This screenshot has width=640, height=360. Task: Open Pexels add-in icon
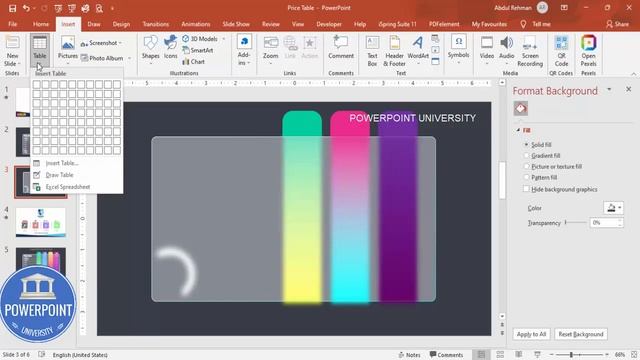(x=589, y=43)
